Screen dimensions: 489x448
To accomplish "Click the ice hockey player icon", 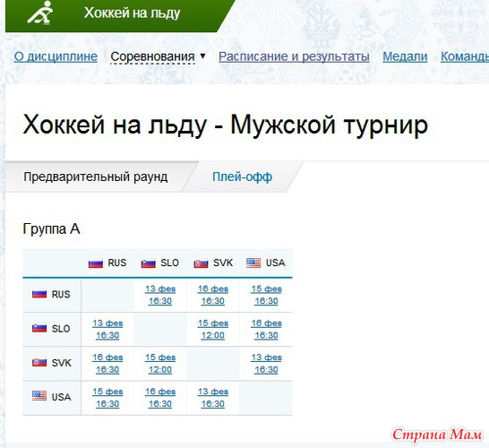I will click(40, 13).
